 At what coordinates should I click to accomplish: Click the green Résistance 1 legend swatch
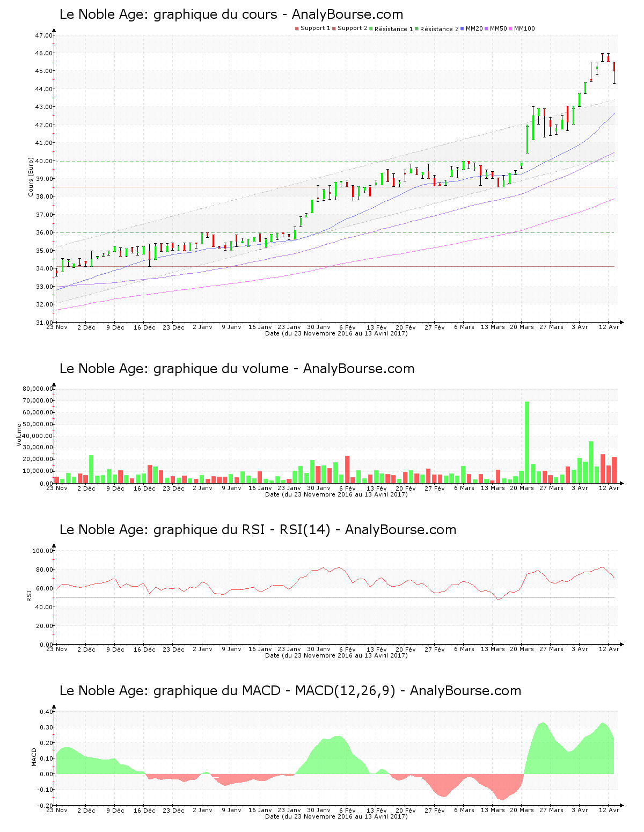pyautogui.click(x=371, y=28)
